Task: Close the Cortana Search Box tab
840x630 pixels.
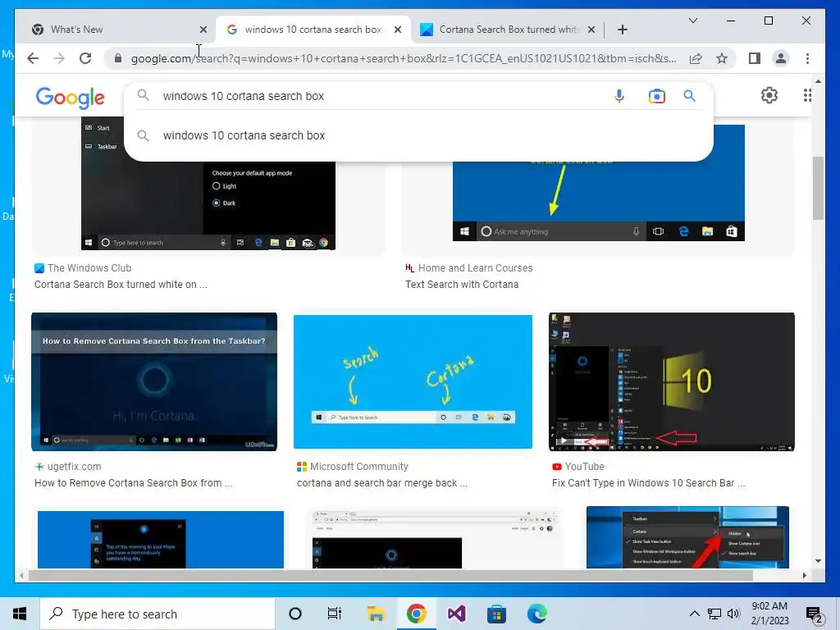Action: (591, 30)
